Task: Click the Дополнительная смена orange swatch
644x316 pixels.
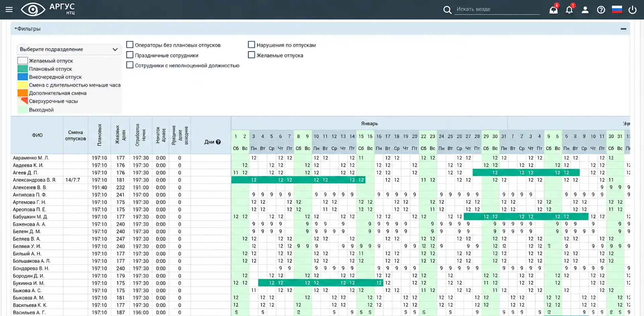Action: [22, 93]
